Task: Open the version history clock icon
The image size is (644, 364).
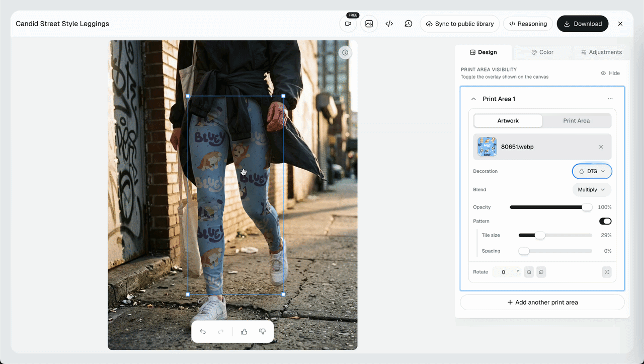Action: pos(409,24)
